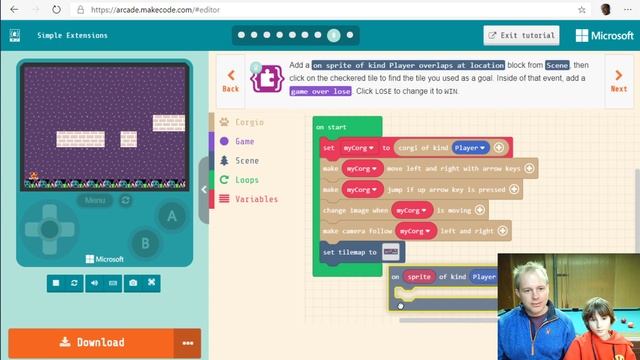Tap the D-pad up arrow

pyautogui.click(x=50, y=212)
